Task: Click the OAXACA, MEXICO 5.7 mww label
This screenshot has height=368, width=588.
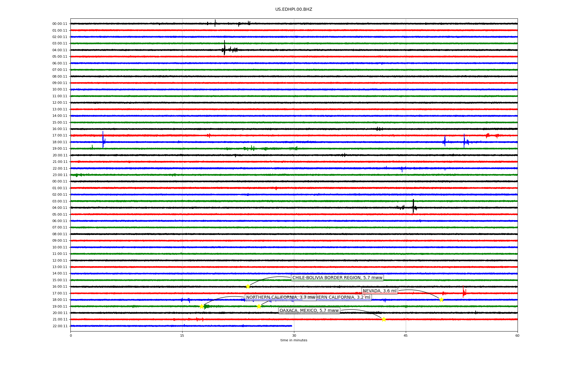Action: point(309,311)
